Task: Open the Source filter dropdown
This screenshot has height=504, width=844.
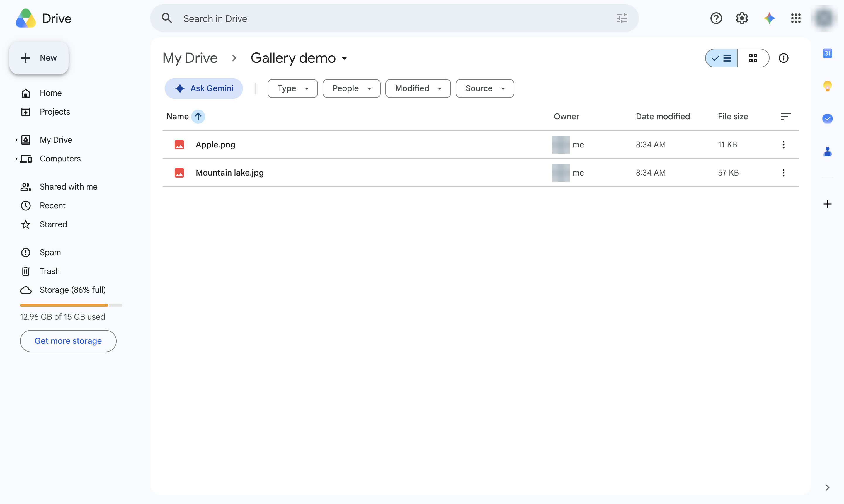Action: coord(485,88)
